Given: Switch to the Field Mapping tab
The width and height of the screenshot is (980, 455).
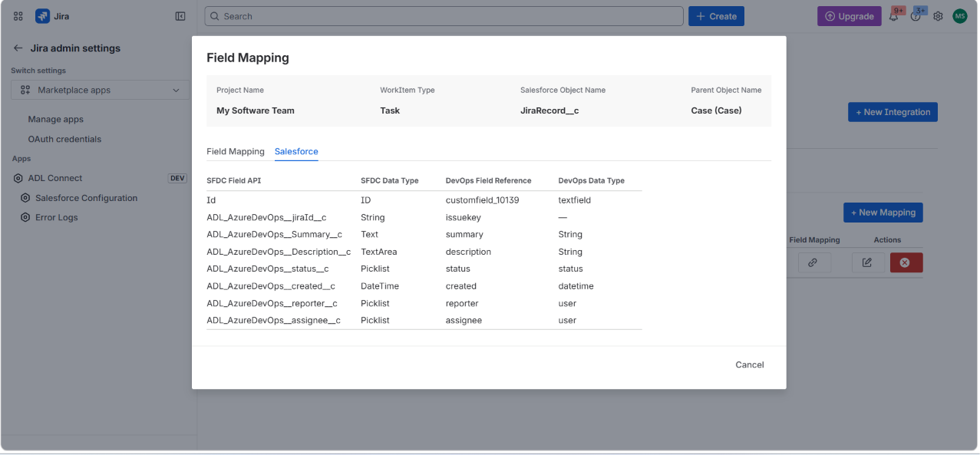Looking at the screenshot, I should pos(236,152).
